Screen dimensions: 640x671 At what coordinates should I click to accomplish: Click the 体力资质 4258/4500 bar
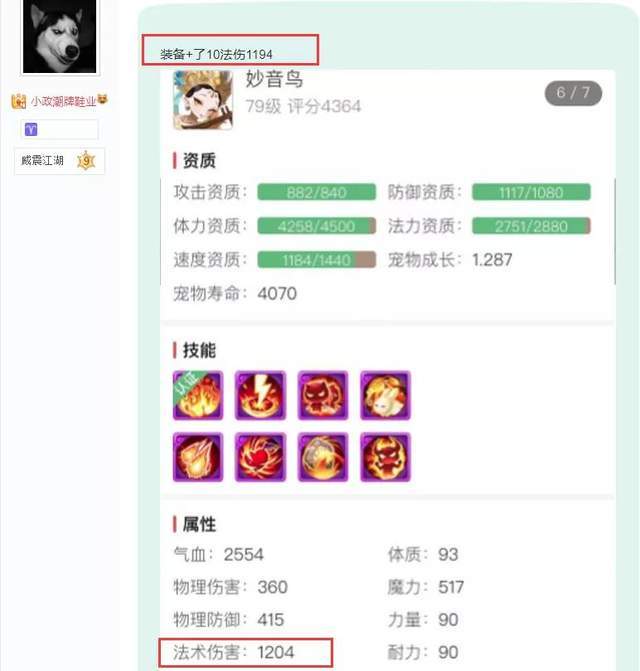click(x=317, y=226)
